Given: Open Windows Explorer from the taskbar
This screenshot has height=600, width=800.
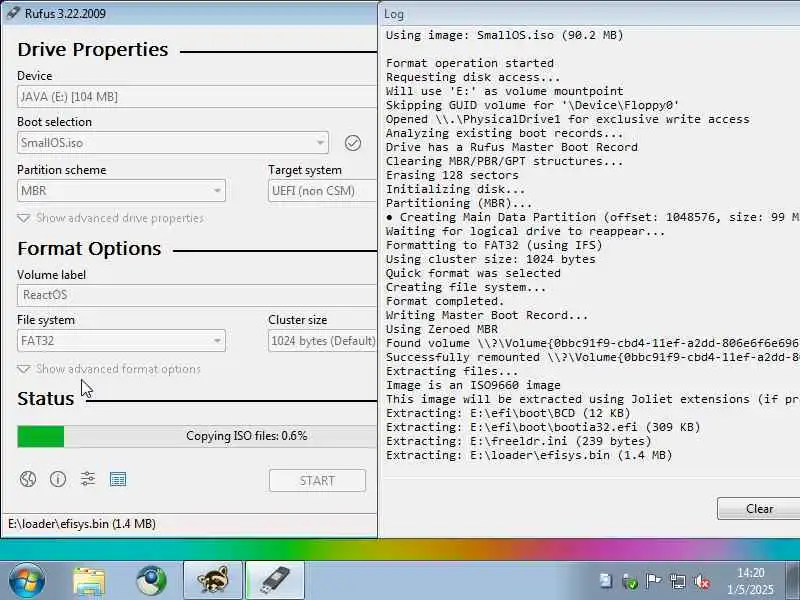Looking at the screenshot, I should point(89,581).
